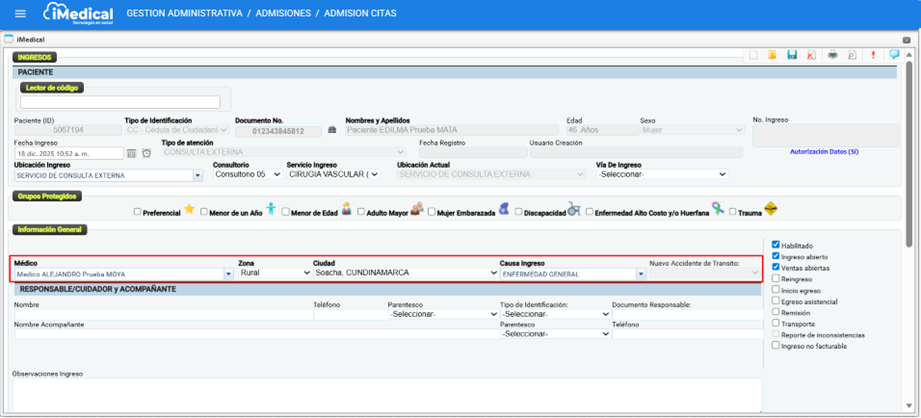Click the document with red X icon
This screenshot has width=921, height=418.
point(811,56)
